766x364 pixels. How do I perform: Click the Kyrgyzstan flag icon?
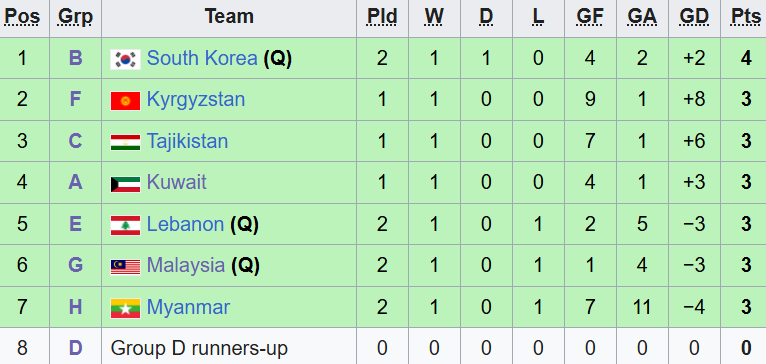[x=126, y=101]
